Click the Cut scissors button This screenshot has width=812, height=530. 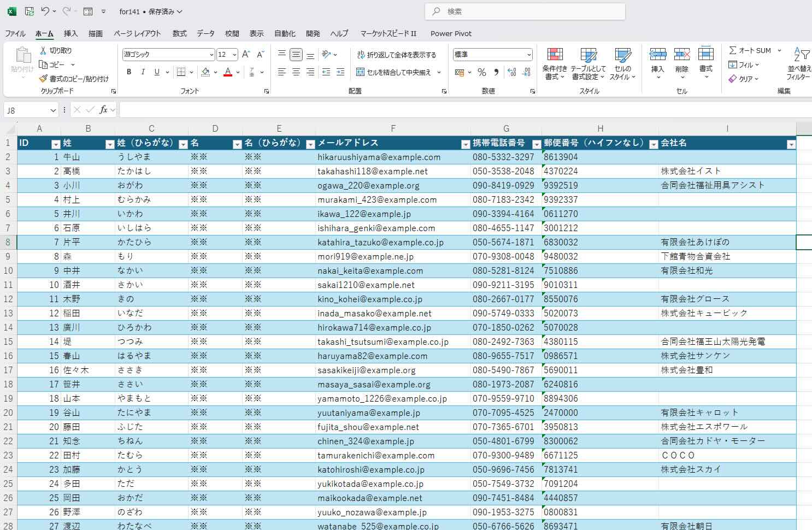44,50
